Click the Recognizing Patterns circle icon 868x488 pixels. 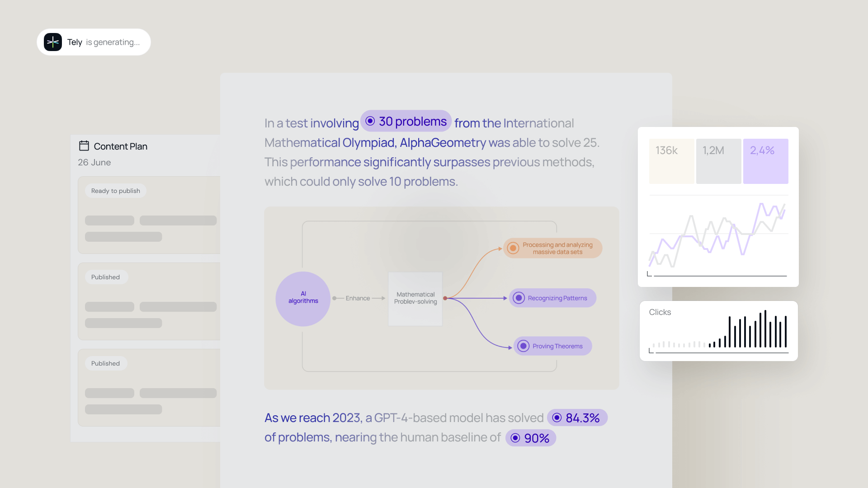pos(519,298)
